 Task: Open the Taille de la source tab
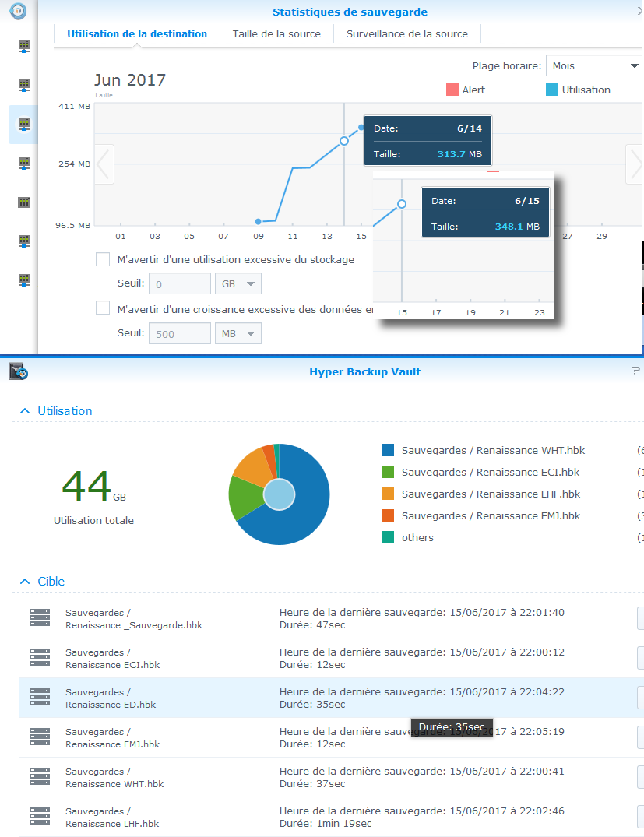pyautogui.click(x=276, y=33)
